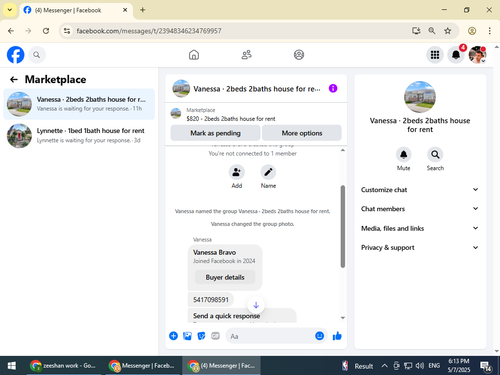
Task: Switch to Messenger | Faceb... taskbar window
Action: click(142, 366)
